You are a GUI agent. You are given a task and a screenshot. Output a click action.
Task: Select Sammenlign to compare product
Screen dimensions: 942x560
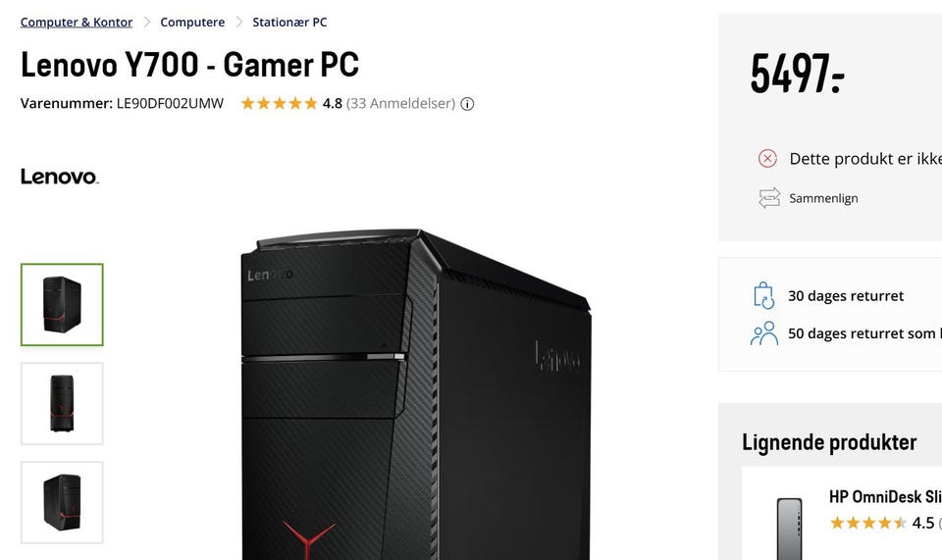(x=823, y=198)
